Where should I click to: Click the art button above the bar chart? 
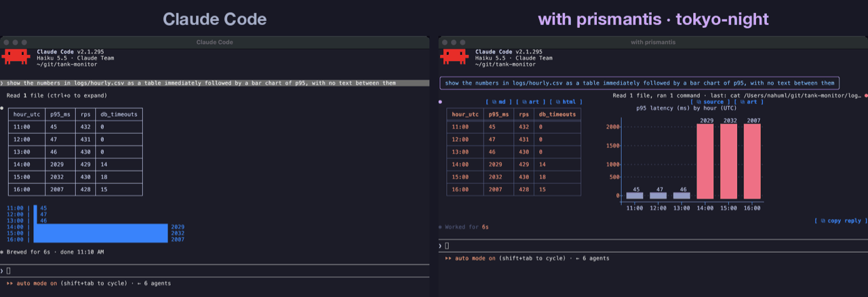click(x=747, y=102)
